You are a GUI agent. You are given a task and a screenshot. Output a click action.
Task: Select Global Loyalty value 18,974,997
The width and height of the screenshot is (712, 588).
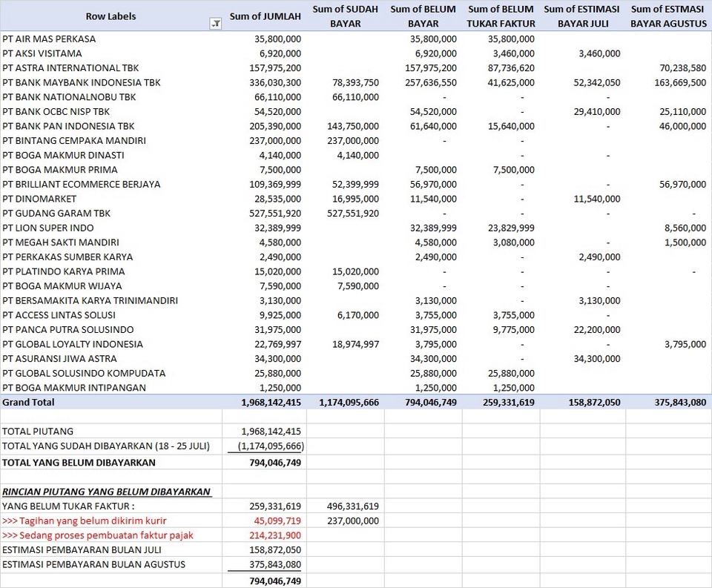click(x=355, y=344)
